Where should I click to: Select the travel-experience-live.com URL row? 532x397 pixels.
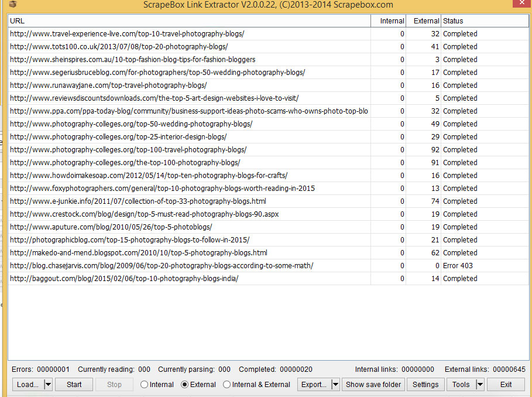tap(127, 34)
